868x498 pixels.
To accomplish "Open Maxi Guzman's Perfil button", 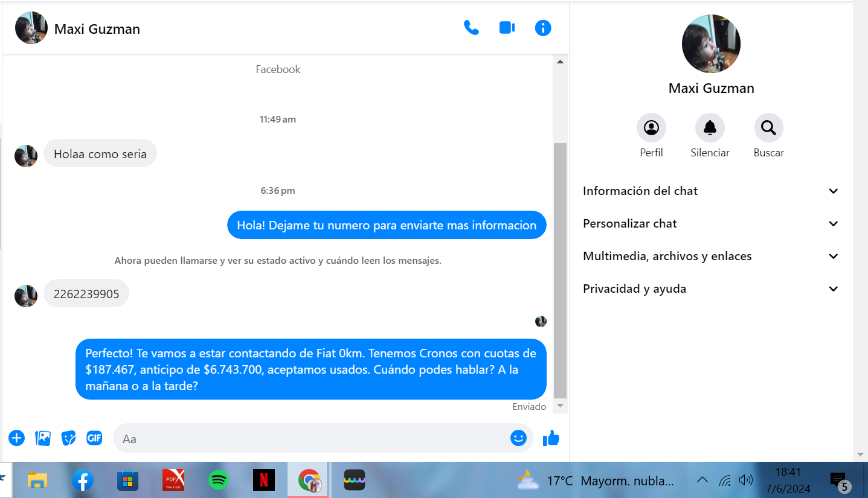I will (651, 128).
